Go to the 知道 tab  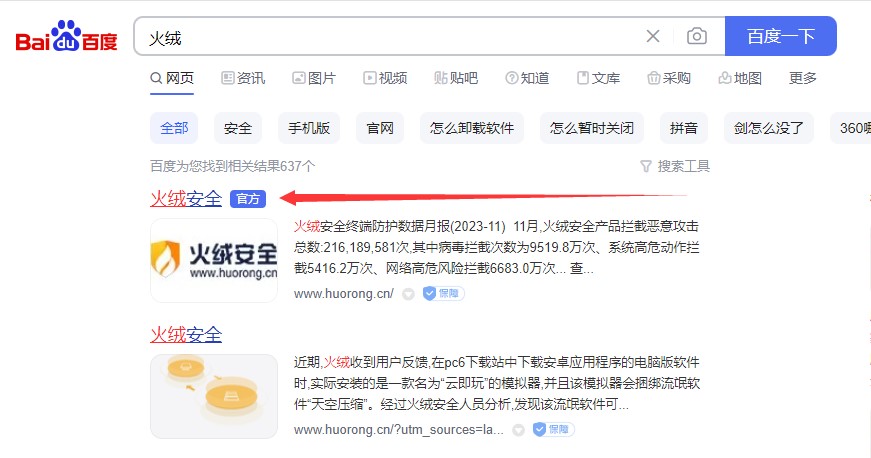[527, 78]
